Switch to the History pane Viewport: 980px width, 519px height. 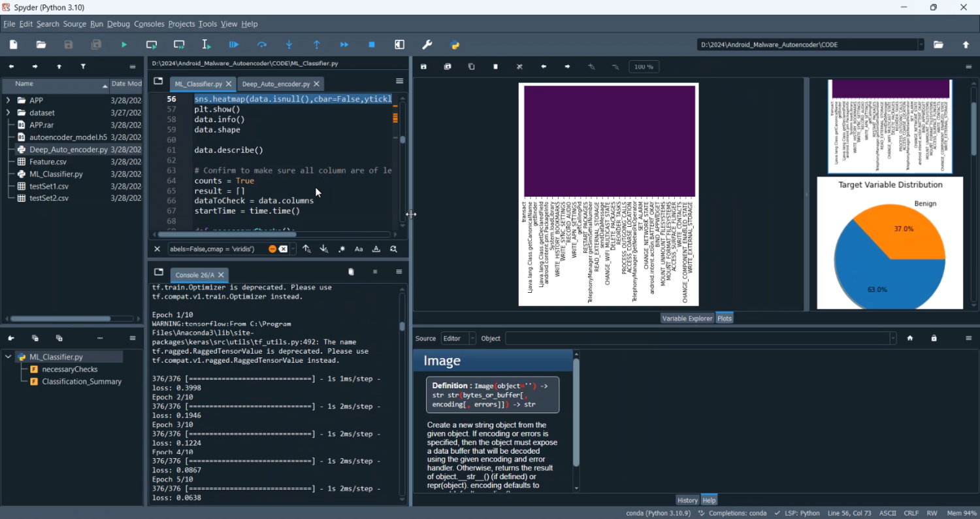tap(687, 500)
